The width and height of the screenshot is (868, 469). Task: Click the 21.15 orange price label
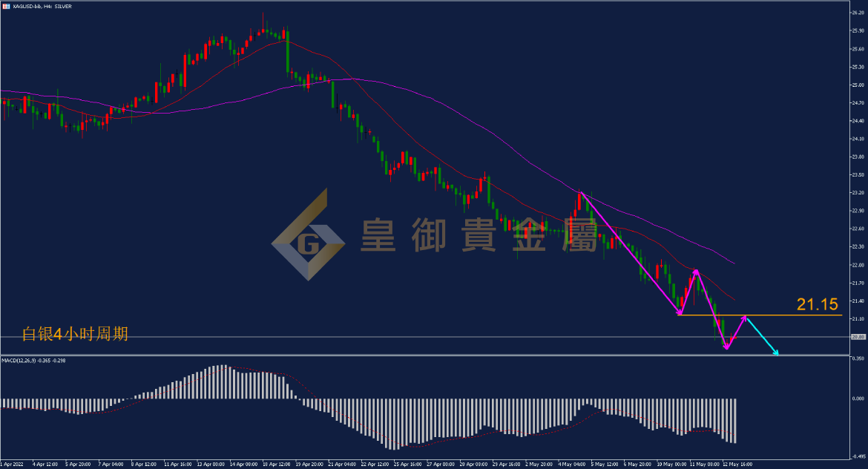[x=817, y=304]
